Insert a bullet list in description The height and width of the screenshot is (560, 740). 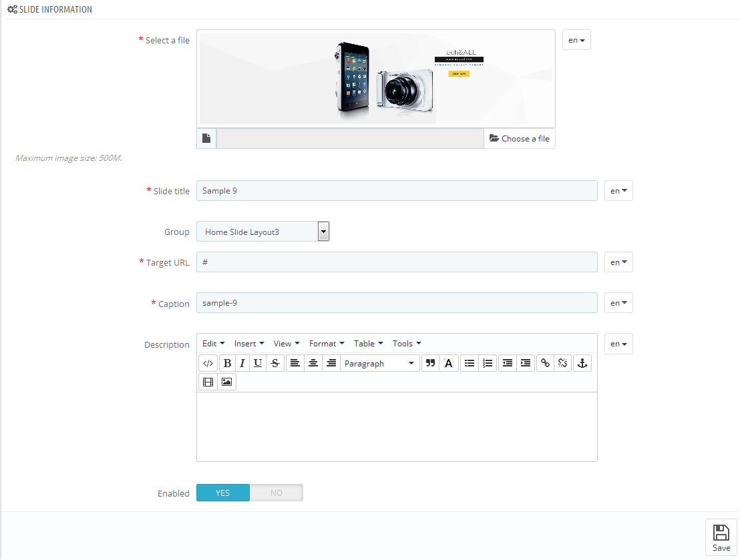tap(470, 364)
